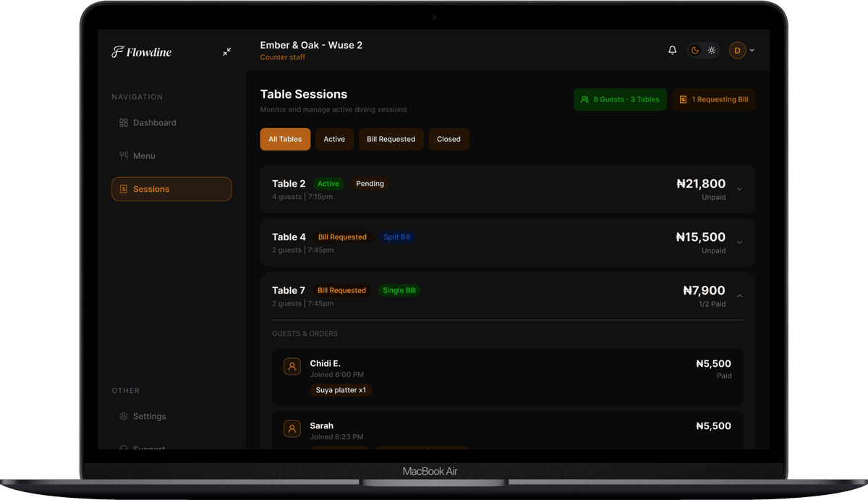The width and height of the screenshot is (868, 500).
Task: Click the 1/2 Paid status under ₦7,900
Action: coord(712,304)
